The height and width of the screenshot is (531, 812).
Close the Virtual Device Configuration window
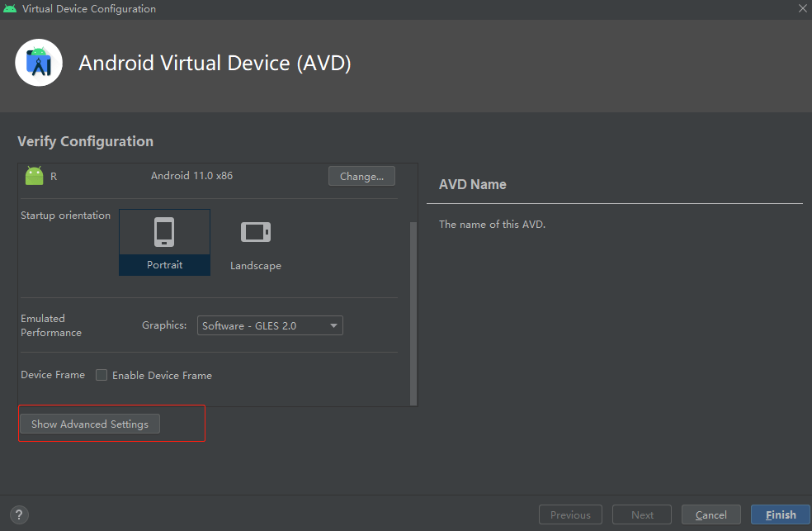pos(803,8)
